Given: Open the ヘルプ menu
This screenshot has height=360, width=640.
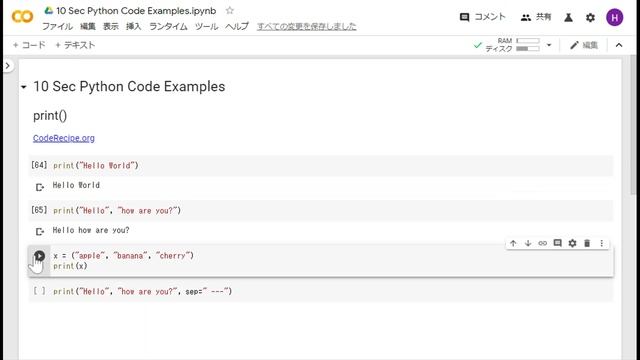Looking at the screenshot, I should click(x=237, y=27).
